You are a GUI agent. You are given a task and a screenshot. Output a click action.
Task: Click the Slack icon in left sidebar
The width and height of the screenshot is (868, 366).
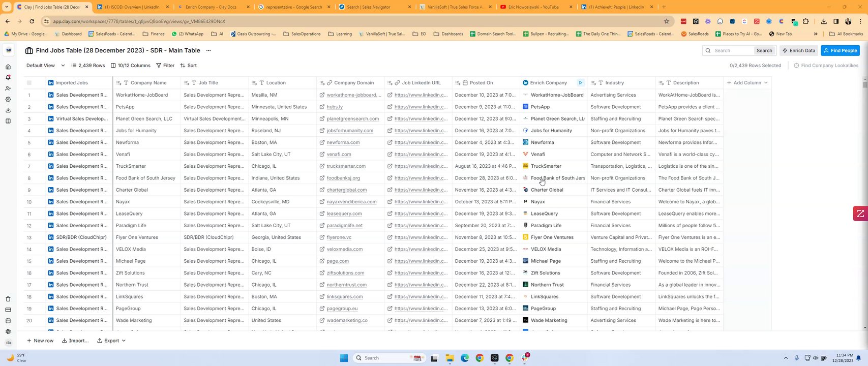(x=8, y=331)
